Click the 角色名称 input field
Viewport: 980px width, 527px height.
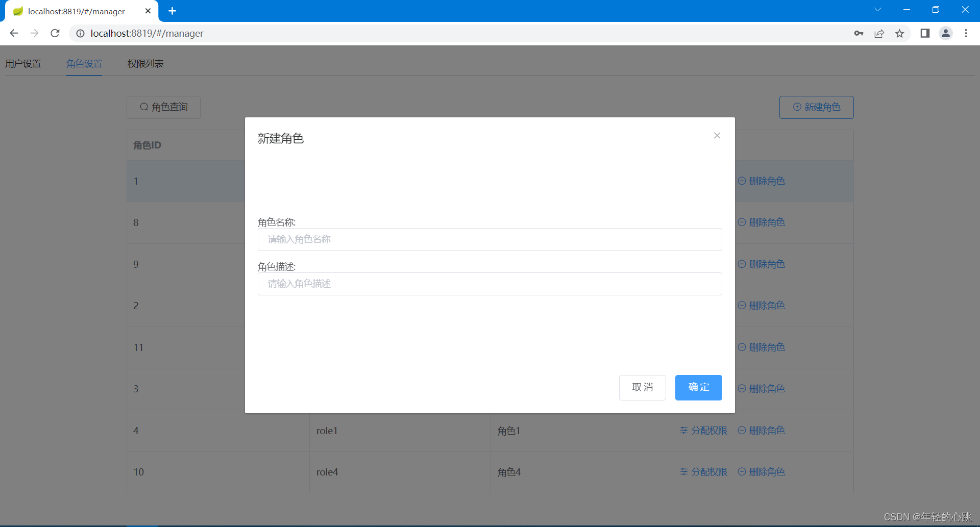489,239
